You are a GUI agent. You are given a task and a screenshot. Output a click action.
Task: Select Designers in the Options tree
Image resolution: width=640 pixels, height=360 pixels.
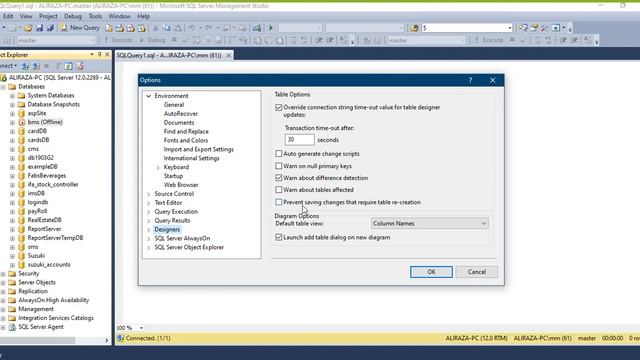pyautogui.click(x=167, y=229)
